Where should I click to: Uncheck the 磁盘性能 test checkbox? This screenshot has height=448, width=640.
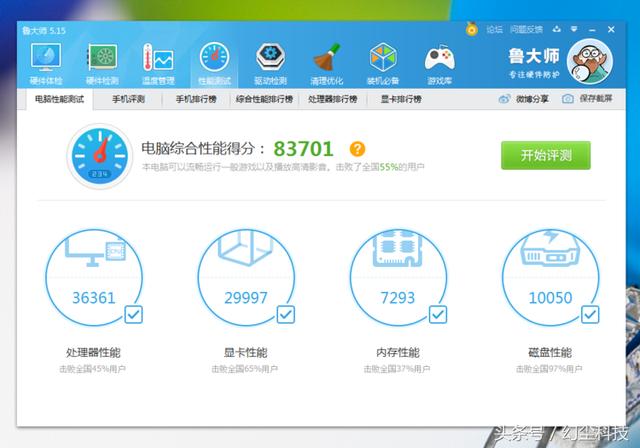pyautogui.click(x=590, y=314)
